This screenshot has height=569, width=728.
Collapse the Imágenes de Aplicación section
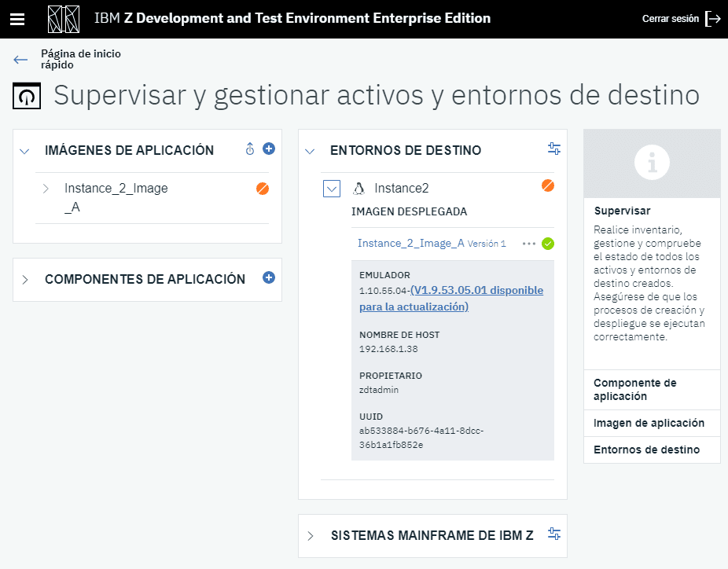click(24, 151)
